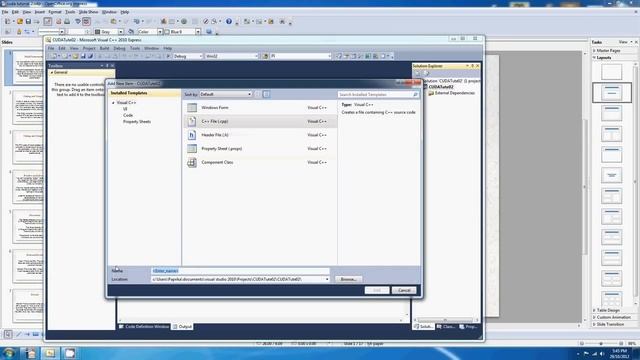
Task: Open the Slide Show menu in Impress
Action: [x=88, y=12]
